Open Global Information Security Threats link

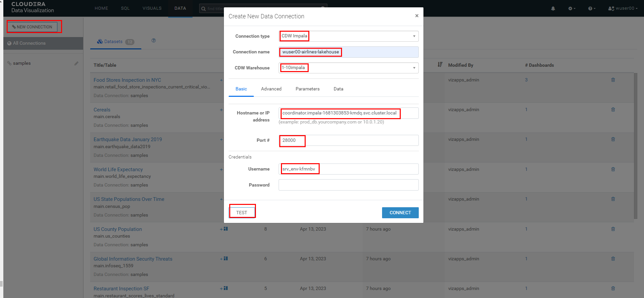[x=133, y=259]
